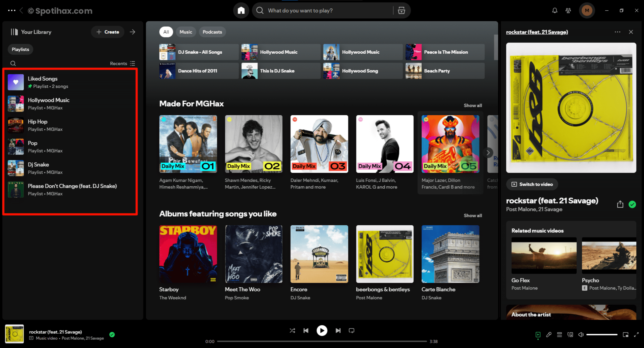Open more options for rockstar panel
Viewport: 644px width, 348px height.
[x=617, y=32]
